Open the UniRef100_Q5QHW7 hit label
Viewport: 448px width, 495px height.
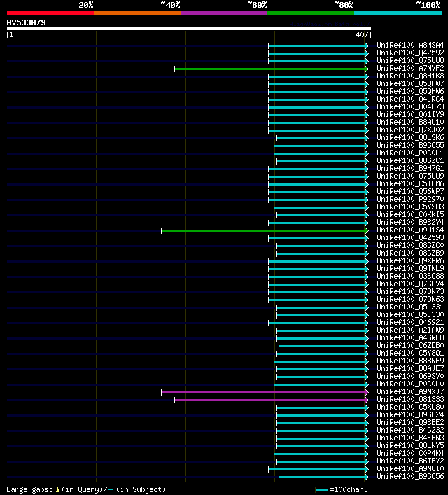[410, 83]
